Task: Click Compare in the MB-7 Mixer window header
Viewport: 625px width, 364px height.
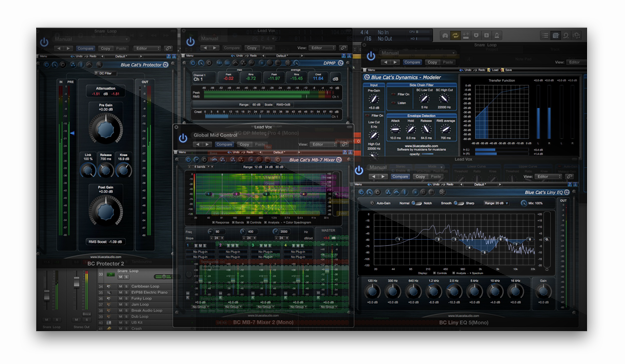Action: coord(224,144)
